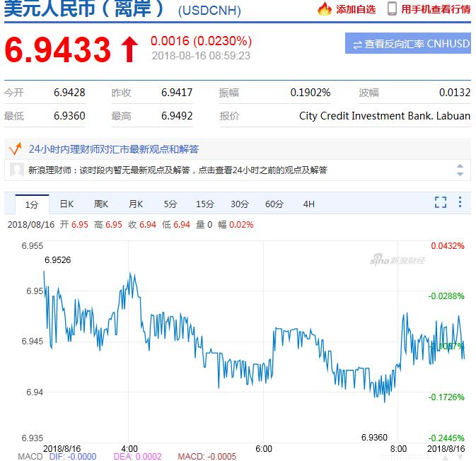Switch to 月K chart tab
This screenshot has width=476, height=461.
tap(136, 204)
